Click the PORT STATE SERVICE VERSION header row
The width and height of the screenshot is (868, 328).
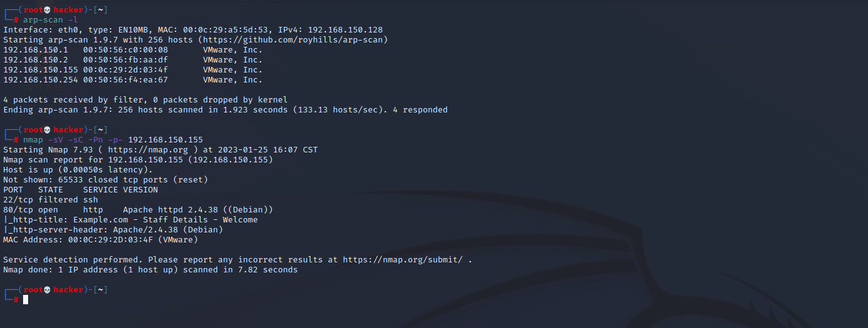click(81, 190)
